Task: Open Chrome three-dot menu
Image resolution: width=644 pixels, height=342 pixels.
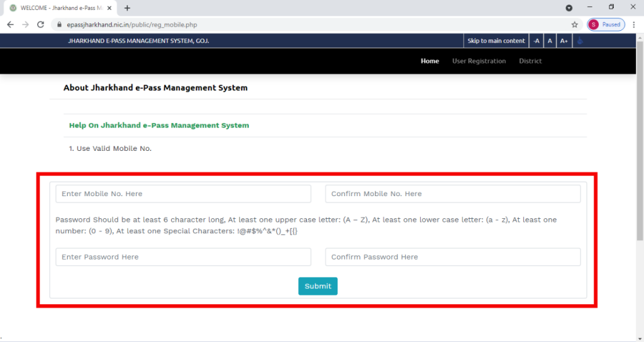Action: (634, 25)
